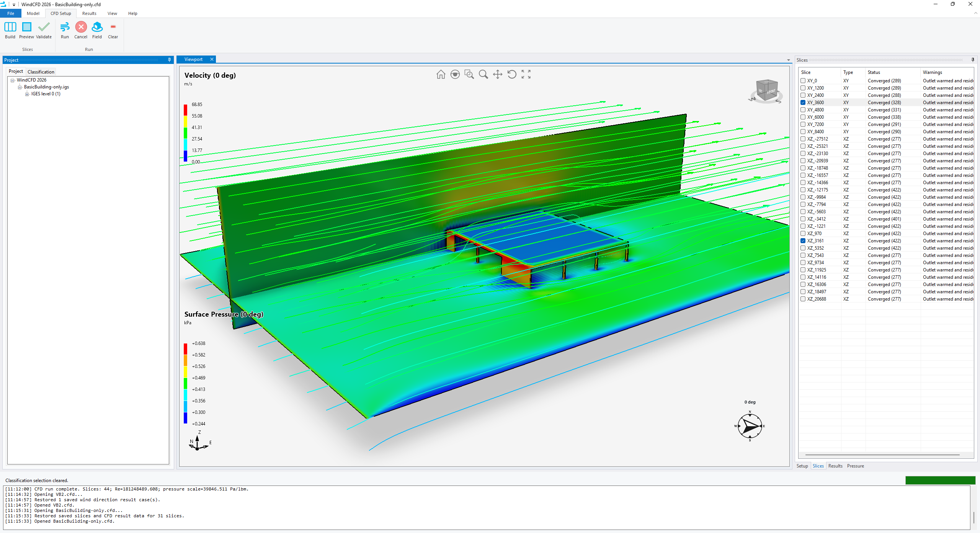Click the Clear results icon
The width and height of the screenshot is (980, 533).
point(113,27)
